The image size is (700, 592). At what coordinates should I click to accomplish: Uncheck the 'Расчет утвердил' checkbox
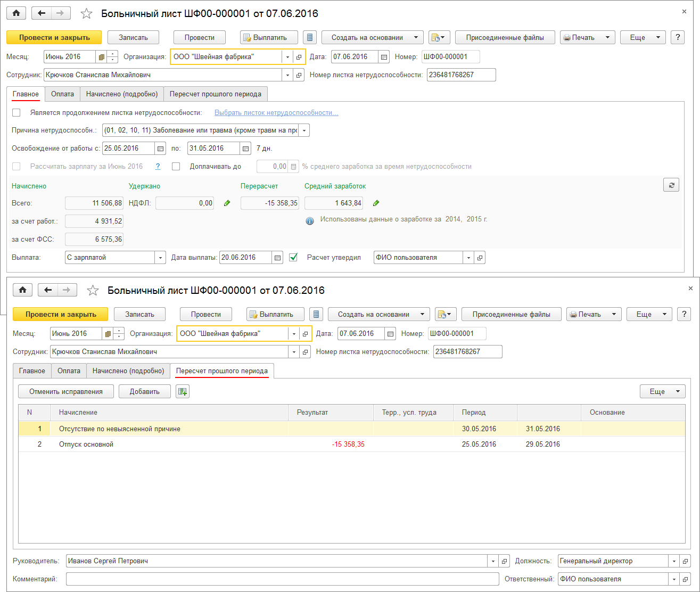pyautogui.click(x=293, y=258)
